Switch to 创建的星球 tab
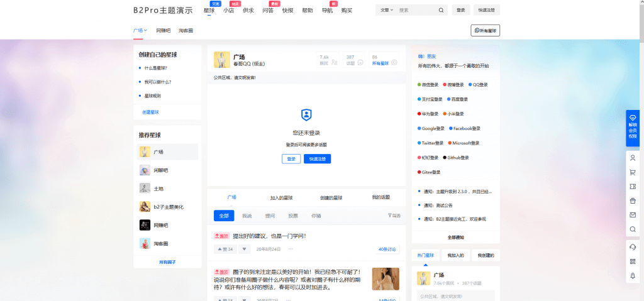The width and height of the screenshot is (644, 301). [331, 197]
